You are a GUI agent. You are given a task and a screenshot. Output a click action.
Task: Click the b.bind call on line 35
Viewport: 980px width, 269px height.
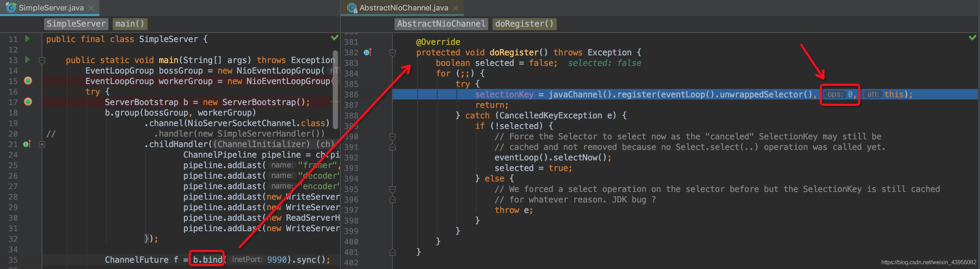click(207, 260)
